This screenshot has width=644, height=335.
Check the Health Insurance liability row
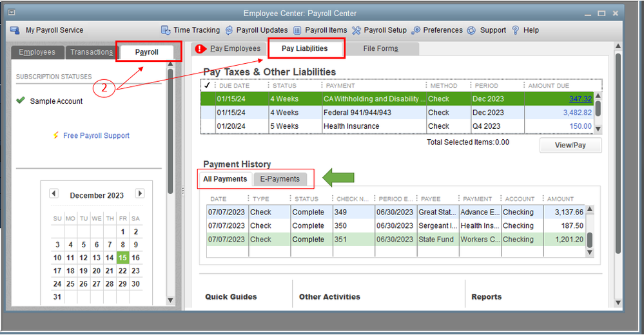[x=208, y=126]
